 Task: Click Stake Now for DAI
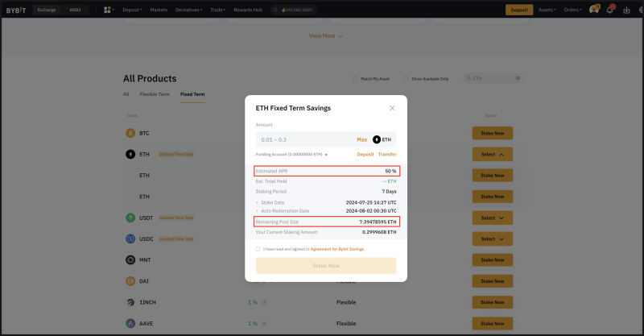pos(493,281)
